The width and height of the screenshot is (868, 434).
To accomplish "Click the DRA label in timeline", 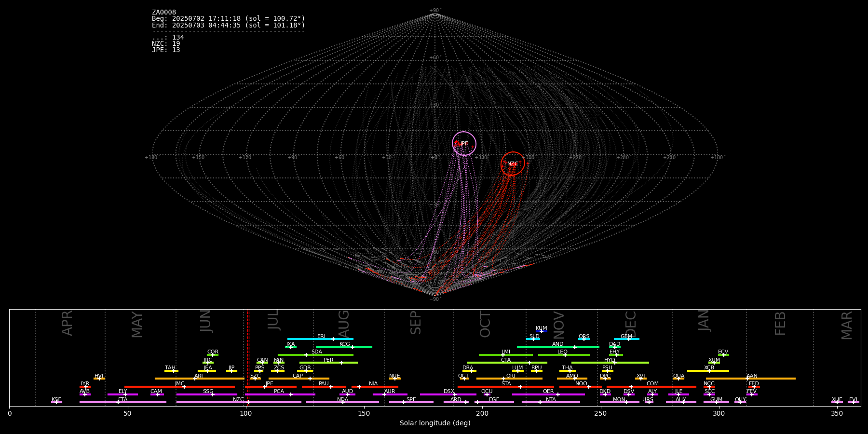I will [468, 368].
